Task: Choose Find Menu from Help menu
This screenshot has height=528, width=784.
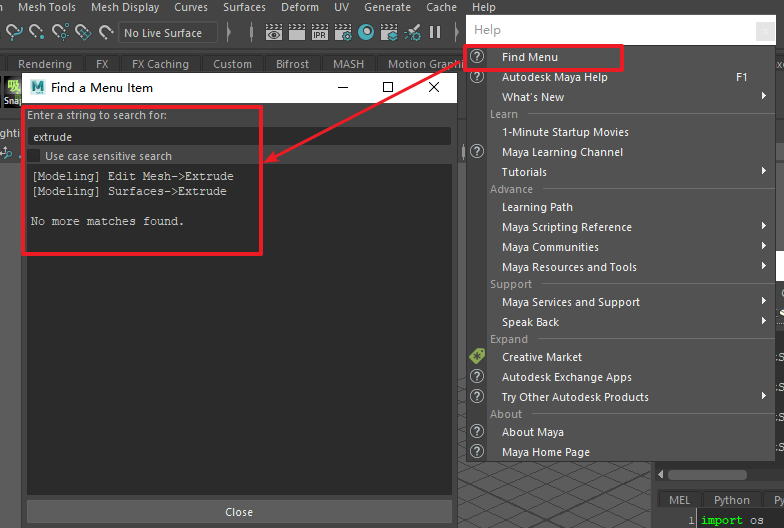Action: tap(530, 57)
